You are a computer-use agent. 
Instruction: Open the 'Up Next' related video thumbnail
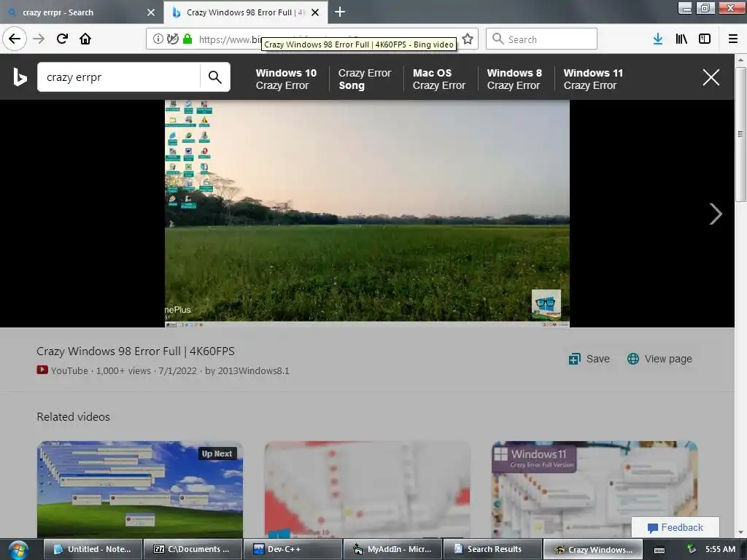[x=140, y=489]
